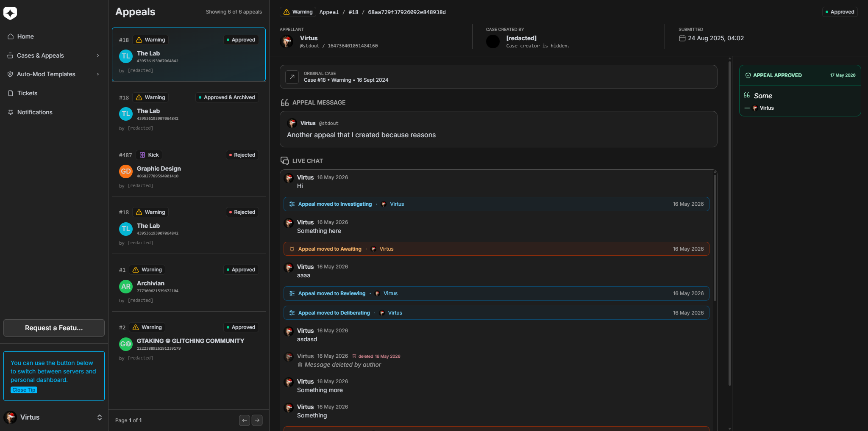The image size is (868, 431).
Task: Click the live chat scrollbar
Action: [x=715, y=237]
